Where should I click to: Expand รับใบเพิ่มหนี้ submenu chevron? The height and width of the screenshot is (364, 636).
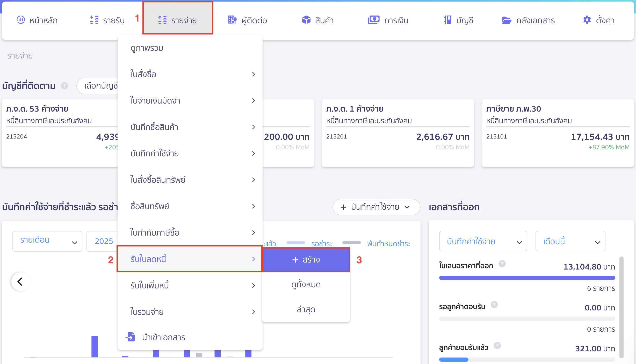[254, 286]
